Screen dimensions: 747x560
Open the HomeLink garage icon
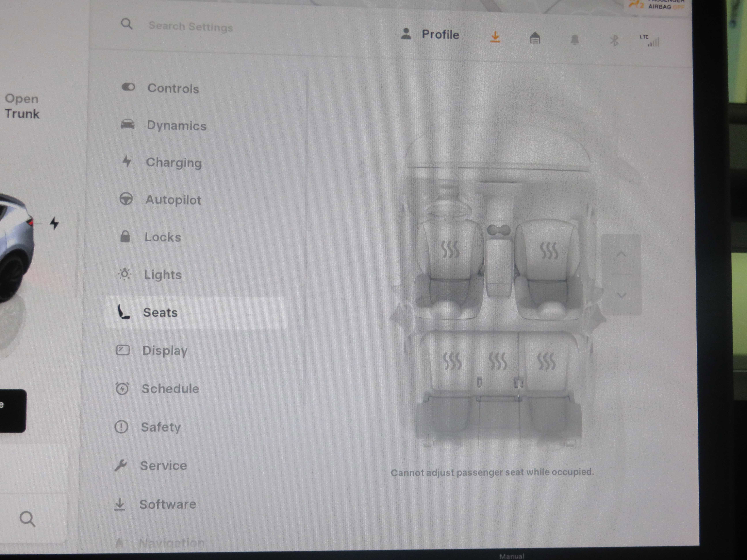pos(535,38)
